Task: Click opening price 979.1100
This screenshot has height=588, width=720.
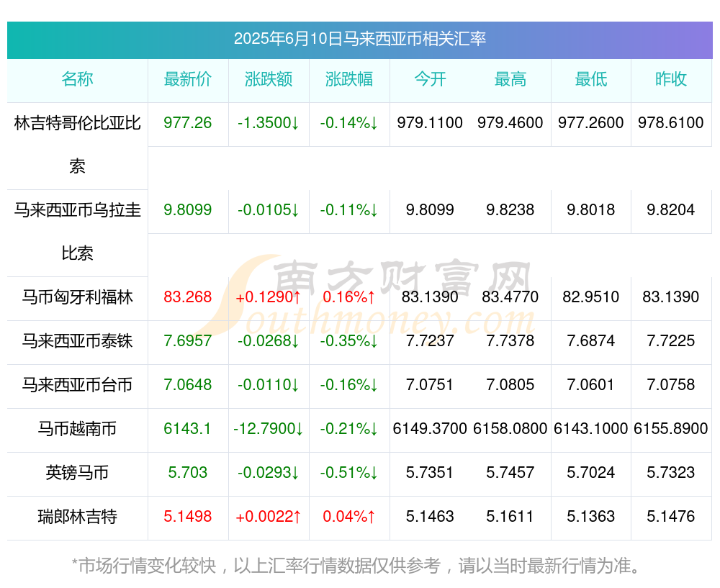Action: point(430,123)
